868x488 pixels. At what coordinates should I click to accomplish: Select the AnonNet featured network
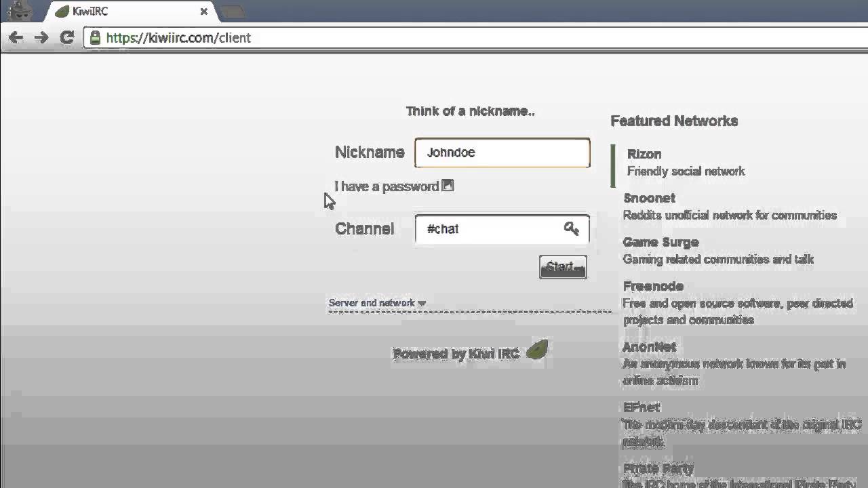pyautogui.click(x=650, y=346)
